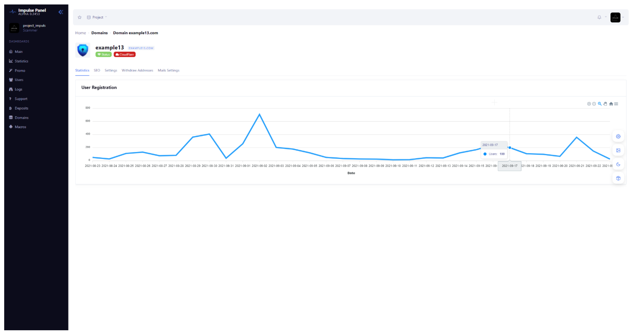Click the chart zoom-out minus icon
Screen dimensions: 644x335
point(594,104)
